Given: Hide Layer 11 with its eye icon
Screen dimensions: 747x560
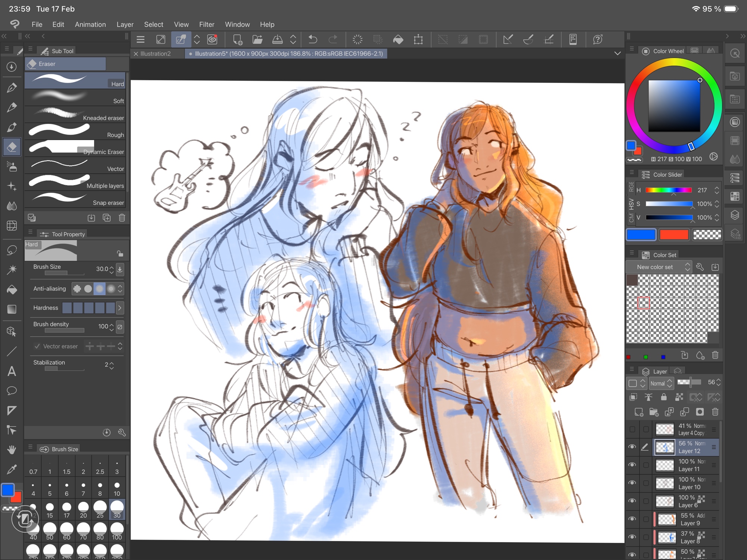Looking at the screenshot, I should pyautogui.click(x=632, y=465).
